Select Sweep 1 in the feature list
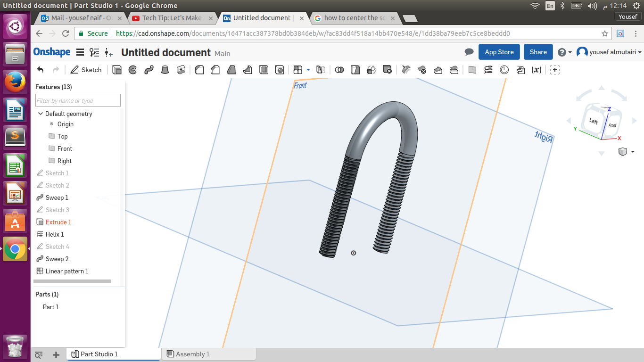The image size is (644, 362). (57, 197)
